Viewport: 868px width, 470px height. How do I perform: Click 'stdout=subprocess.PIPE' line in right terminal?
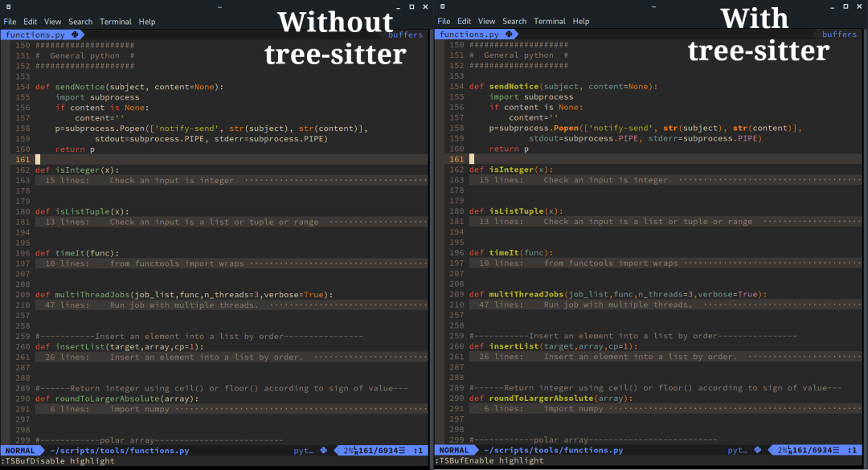(x=645, y=138)
